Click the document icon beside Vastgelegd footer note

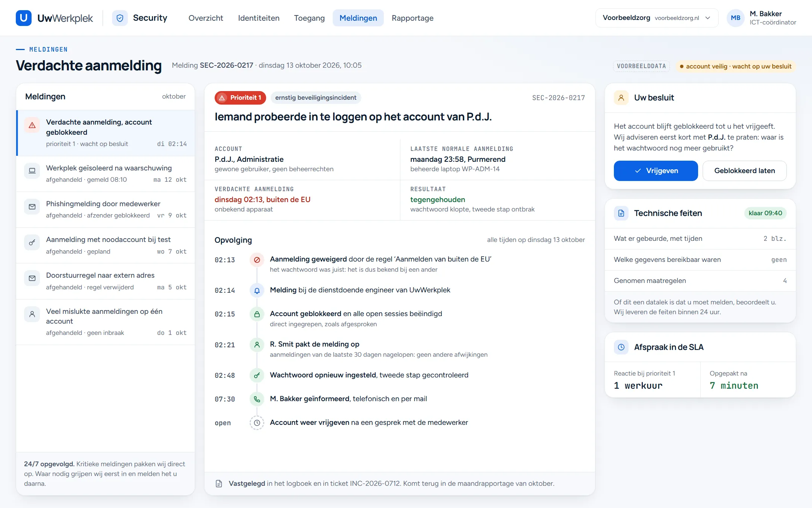(x=219, y=484)
